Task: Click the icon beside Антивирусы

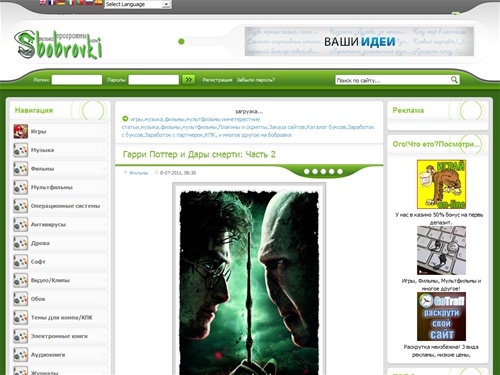Action: (x=21, y=225)
